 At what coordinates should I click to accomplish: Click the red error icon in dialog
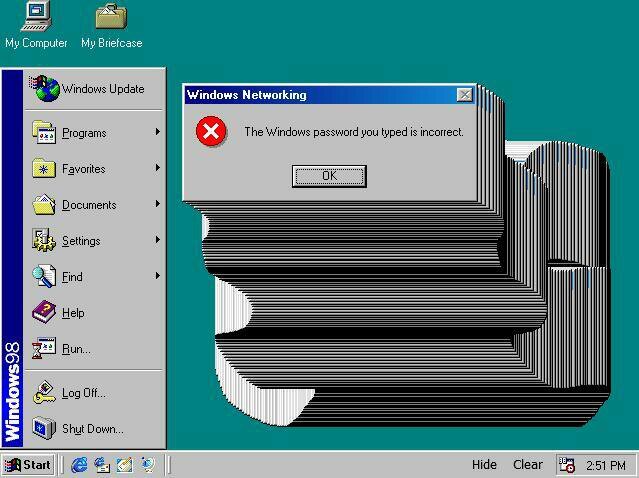click(x=211, y=132)
